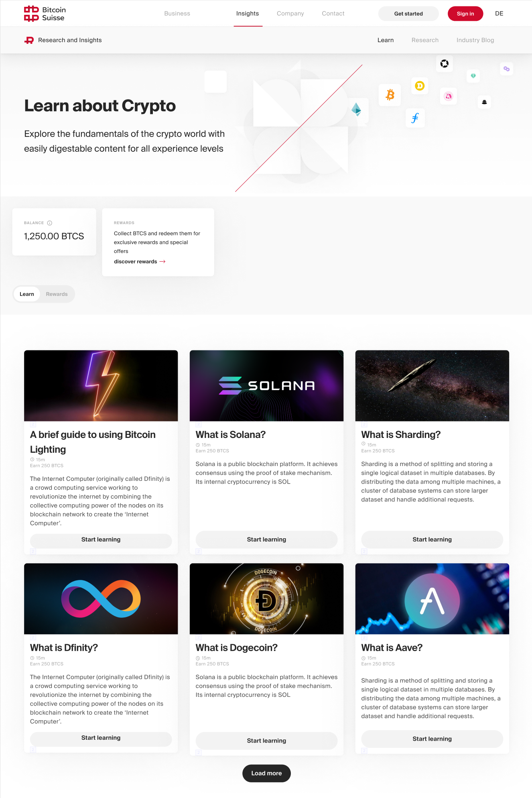Click the purple chain link coin icon
Screen dimensions: 532x798
pos(506,69)
